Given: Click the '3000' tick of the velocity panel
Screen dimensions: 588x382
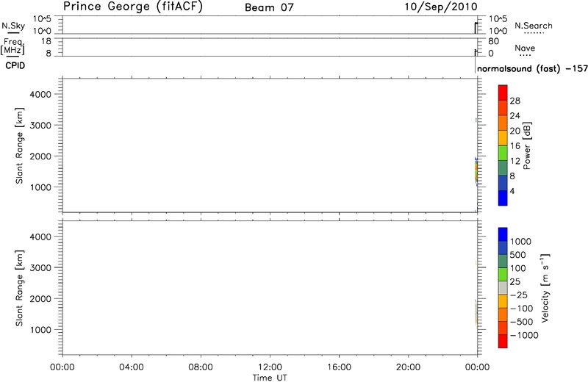Looking at the screenshot, I should pos(40,267).
